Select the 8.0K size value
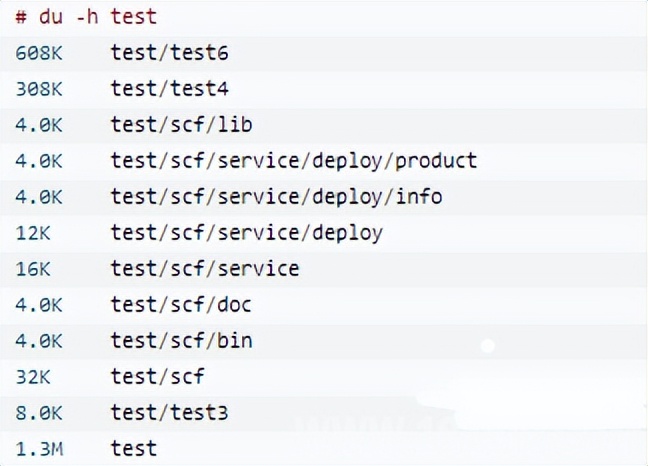Screen dimensions: 648x466 tap(38, 412)
